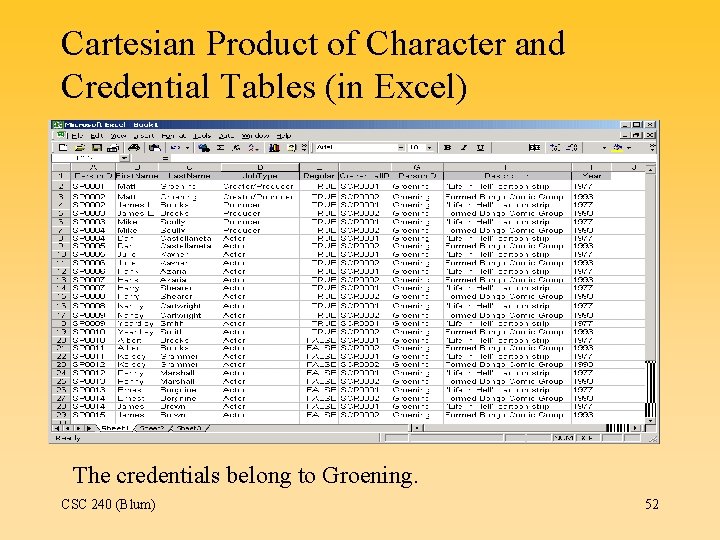
Task: Click the first-sheet tab scroll arrow
Action: [x=57, y=428]
